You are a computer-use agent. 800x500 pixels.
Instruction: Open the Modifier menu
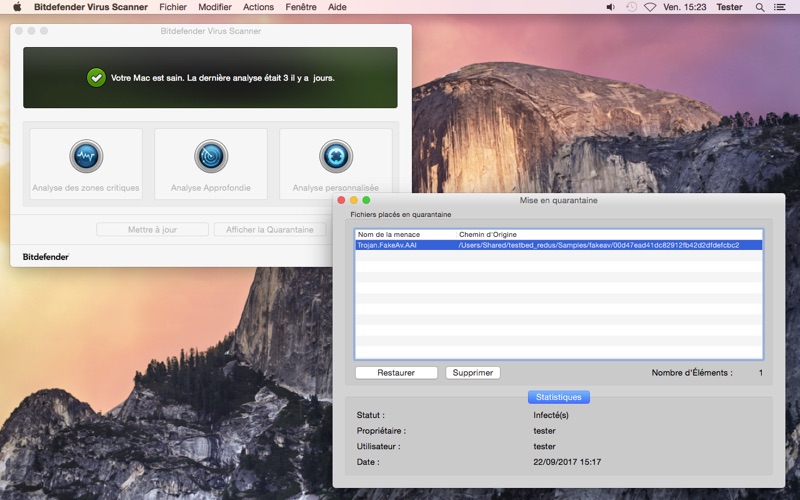tap(215, 7)
